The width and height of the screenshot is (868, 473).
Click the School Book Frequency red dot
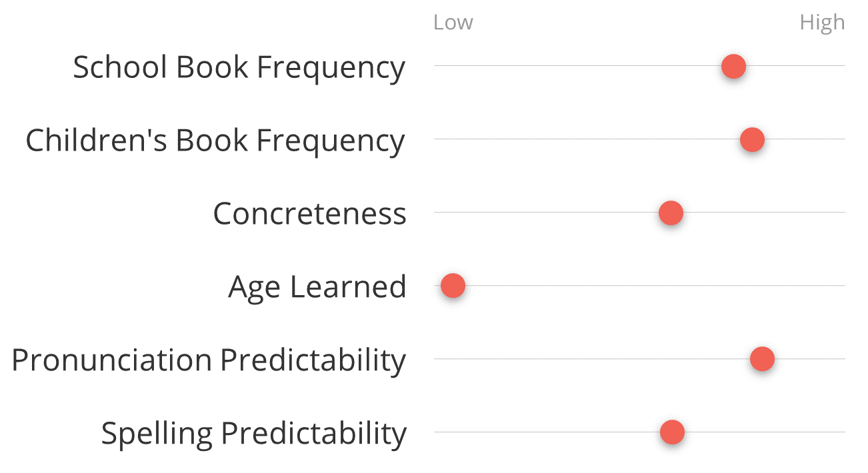click(733, 67)
